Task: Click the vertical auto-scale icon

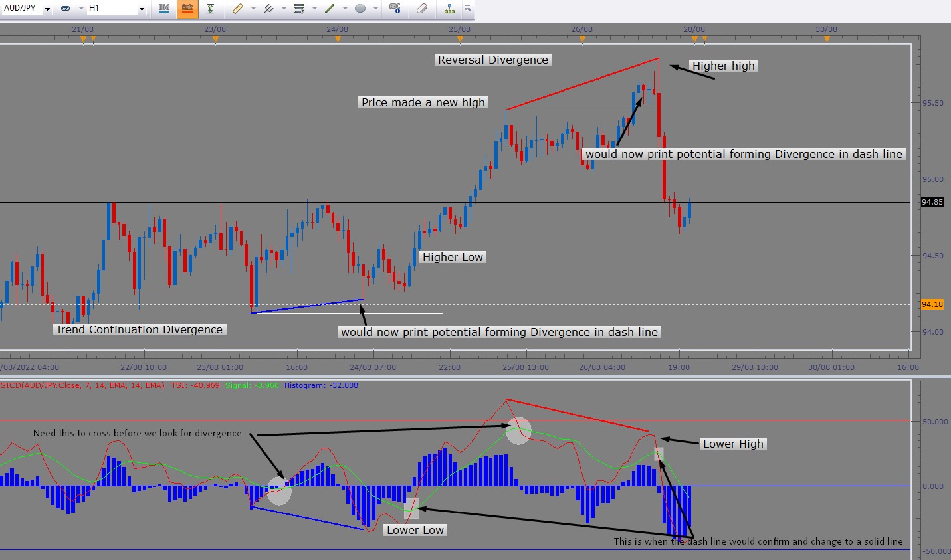Action: 210,9
